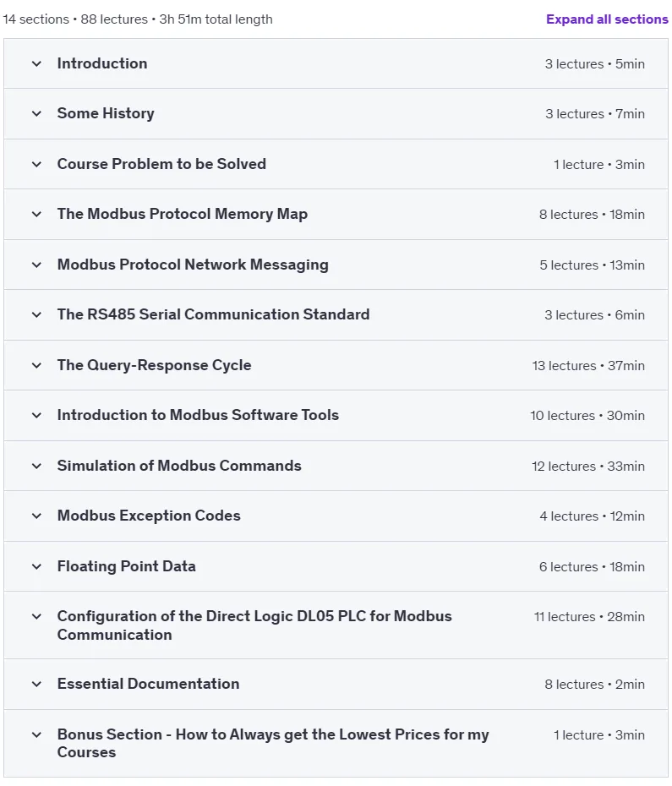Expand the Some History section chevron
This screenshot has width=672, height=786.
pos(36,114)
